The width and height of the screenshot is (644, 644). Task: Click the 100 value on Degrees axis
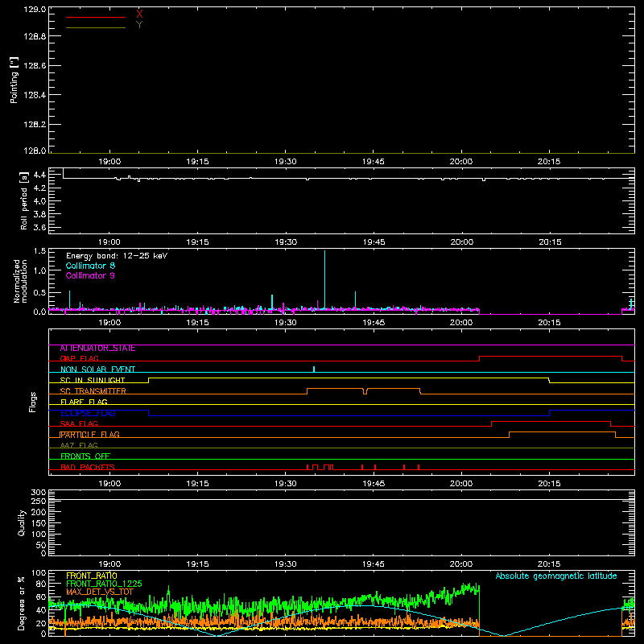point(39,573)
